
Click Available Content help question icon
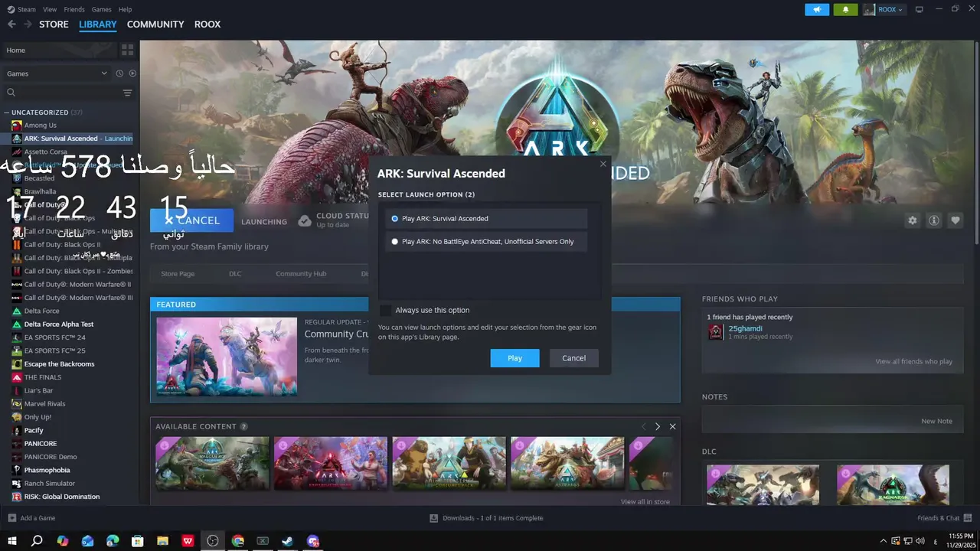243,426
